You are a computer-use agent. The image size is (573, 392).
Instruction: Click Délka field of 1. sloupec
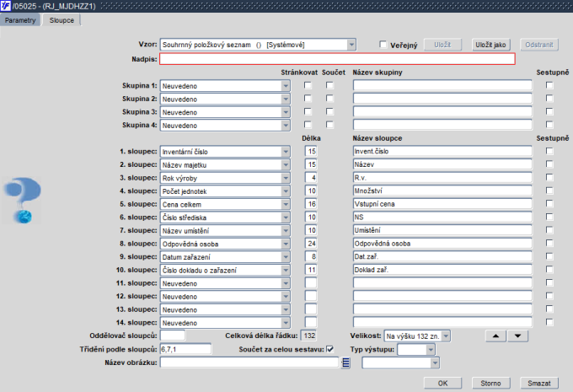click(x=311, y=151)
